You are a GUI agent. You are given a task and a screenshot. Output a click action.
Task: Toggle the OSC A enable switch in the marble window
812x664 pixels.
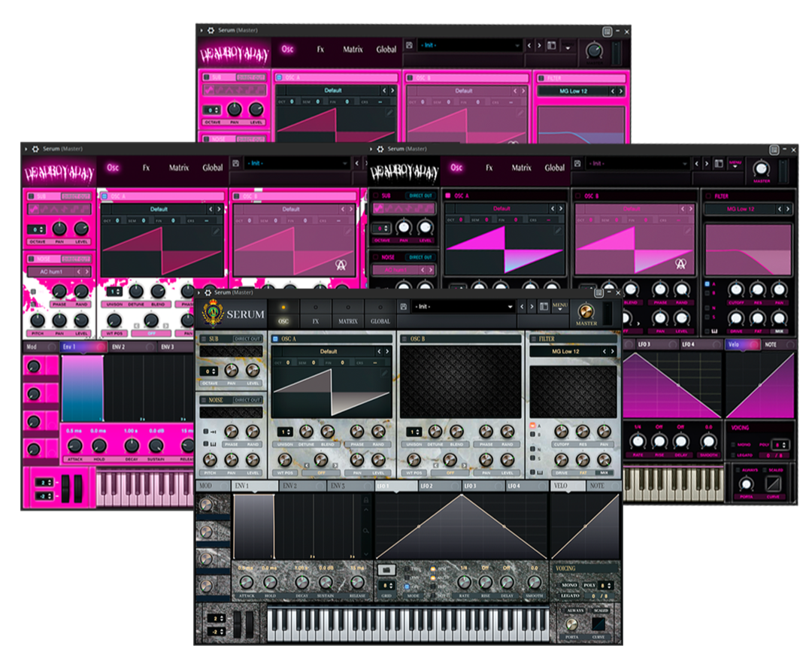(275, 338)
